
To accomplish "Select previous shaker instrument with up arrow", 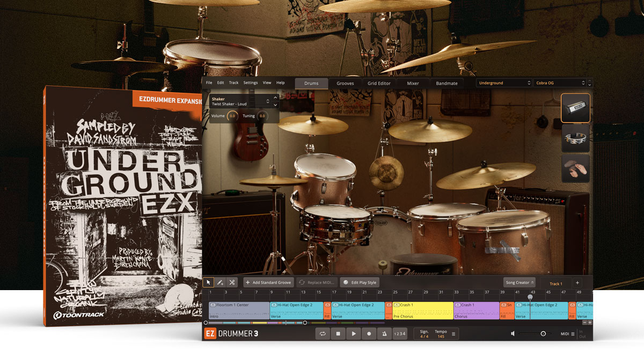I will click(x=275, y=98).
